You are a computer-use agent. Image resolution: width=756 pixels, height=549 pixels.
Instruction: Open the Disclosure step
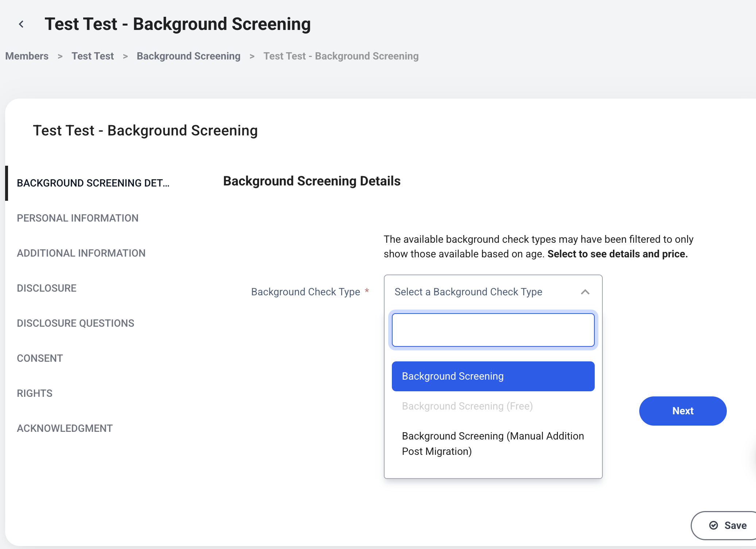pos(47,288)
